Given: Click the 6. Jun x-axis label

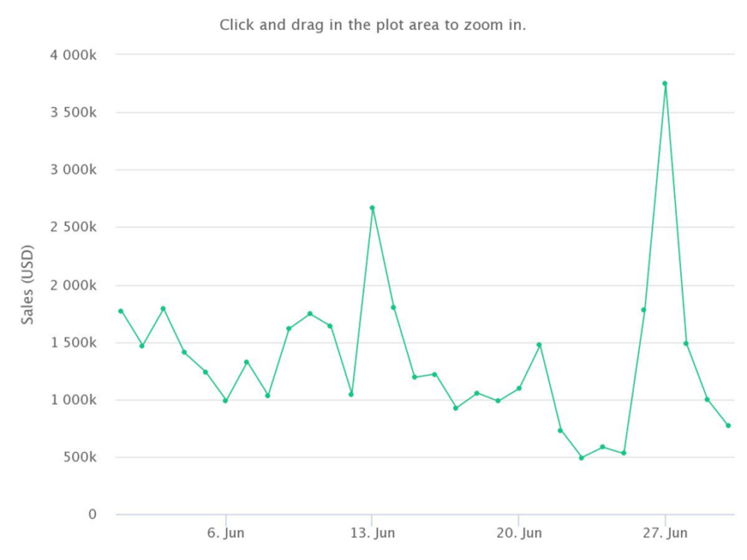Looking at the screenshot, I should click(x=226, y=533).
